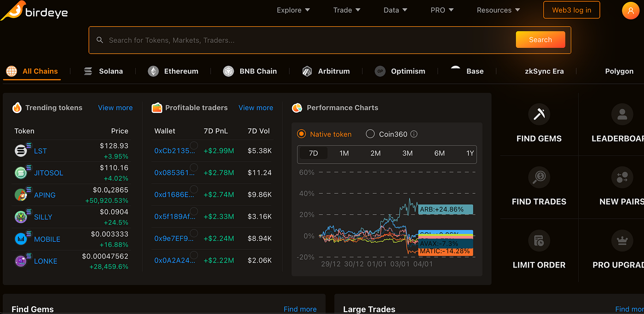Open Limit Order icon
Screen dimensions: 644x314
click(539, 240)
